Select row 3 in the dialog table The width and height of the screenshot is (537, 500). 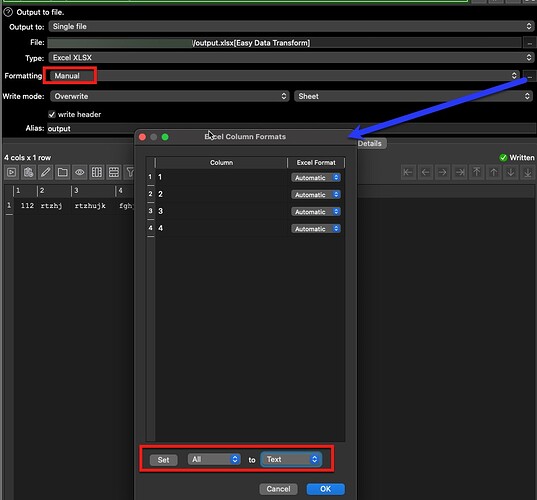click(x=150, y=211)
